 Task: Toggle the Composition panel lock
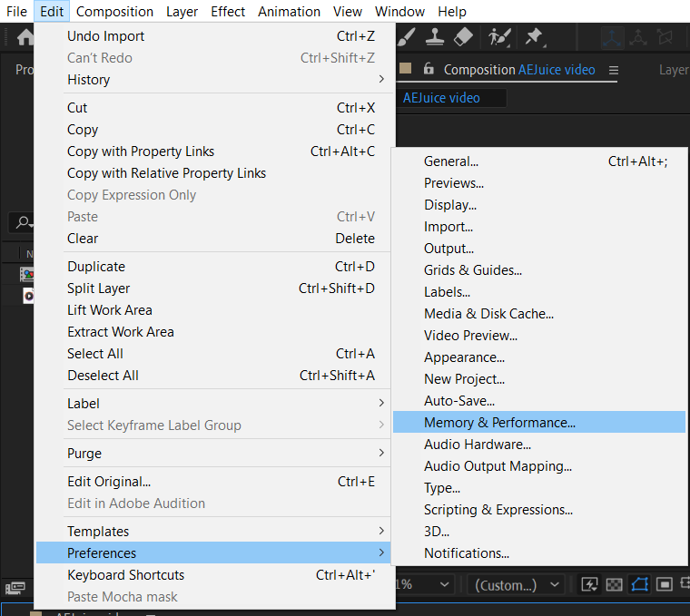[x=428, y=70]
